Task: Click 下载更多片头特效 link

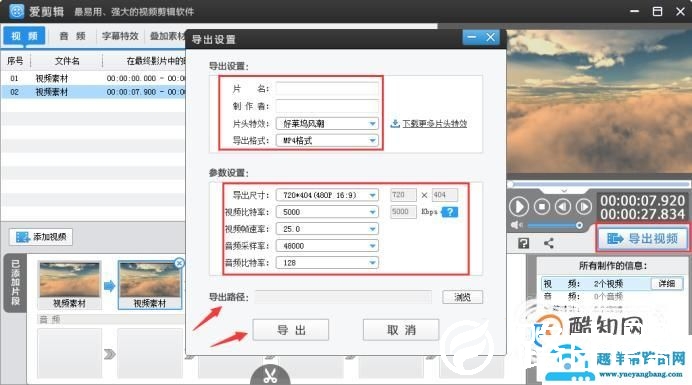Action: coord(434,124)
